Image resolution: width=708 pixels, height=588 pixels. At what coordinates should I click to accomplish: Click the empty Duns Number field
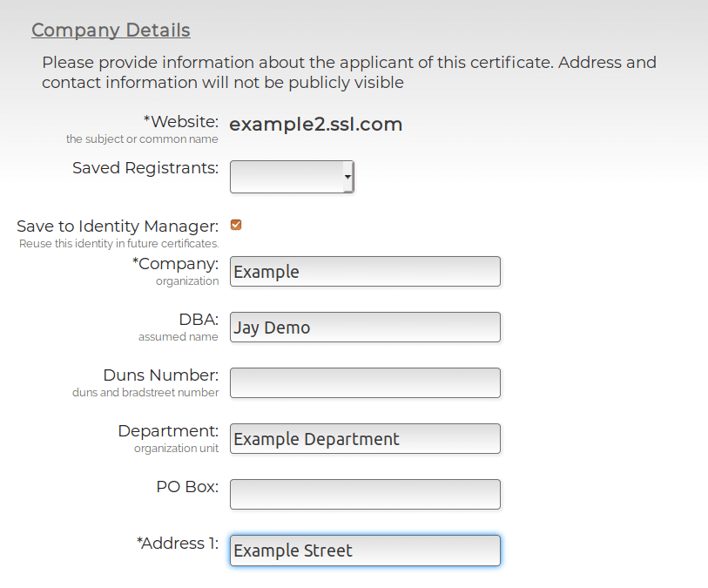tap(365, 383)
